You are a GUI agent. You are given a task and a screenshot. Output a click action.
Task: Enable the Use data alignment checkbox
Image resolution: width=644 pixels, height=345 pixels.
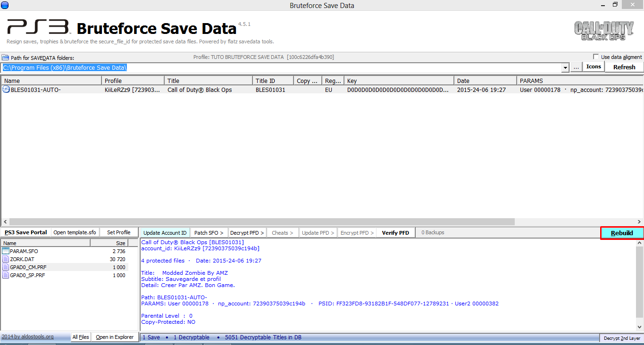point(596,57)
